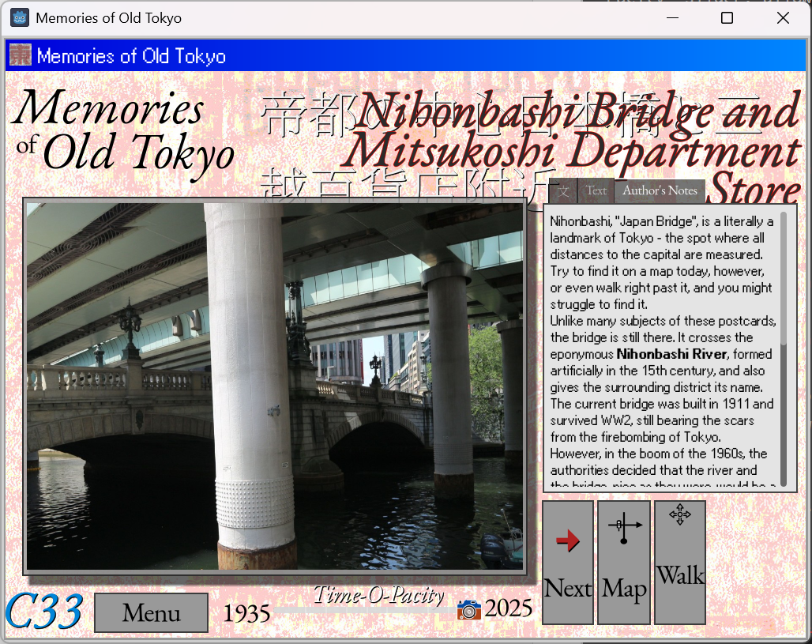Maximize the Memories of Old Tokyo window
The width and height of the screenshot is (812, 644).
click(727, 18)
